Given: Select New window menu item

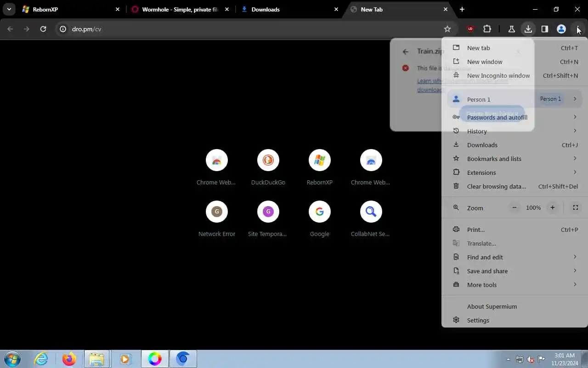Looking at the screenshot, I should (514, 62).
